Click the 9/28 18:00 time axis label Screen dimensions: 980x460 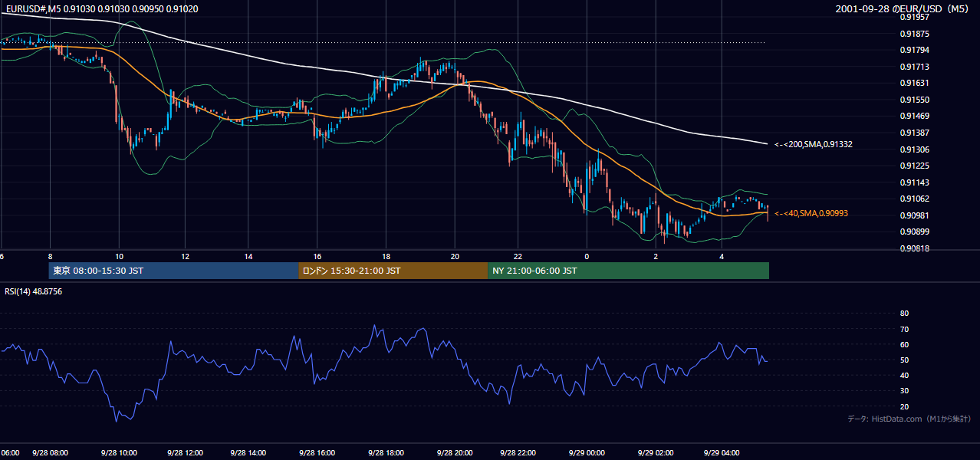[386, 453]
